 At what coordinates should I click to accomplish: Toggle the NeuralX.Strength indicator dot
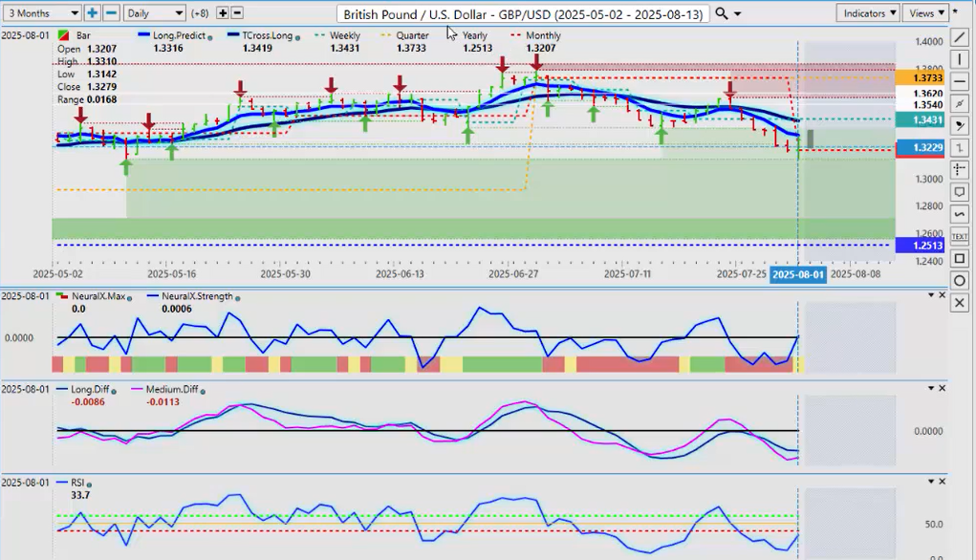pos(239,297)
